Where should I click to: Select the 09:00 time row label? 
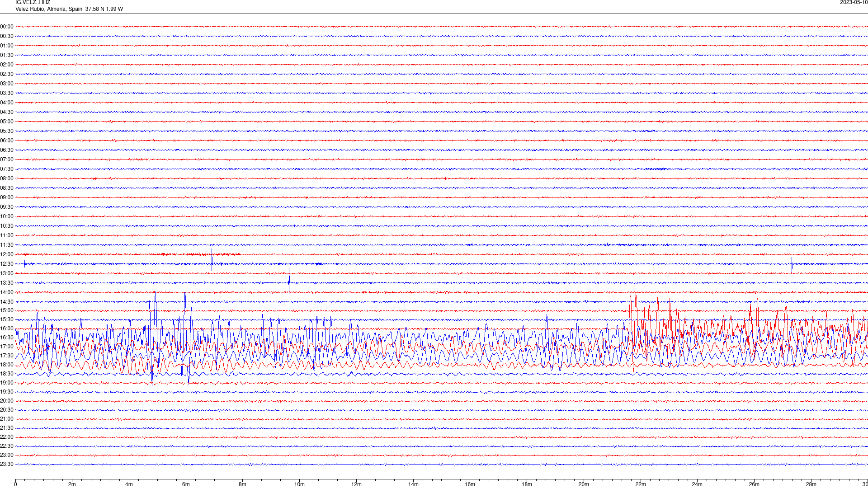(x=7, y=197)
